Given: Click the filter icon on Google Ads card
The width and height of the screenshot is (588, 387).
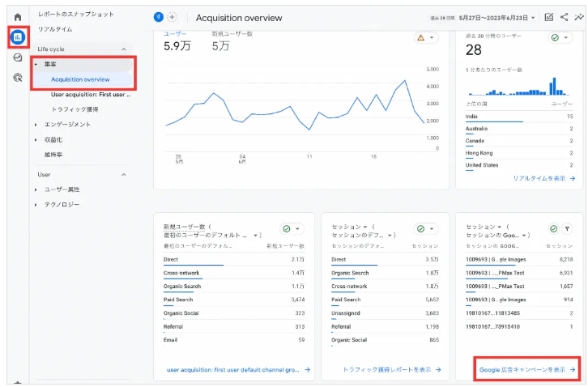Looking at the screenshot, I should click(566, 229).
